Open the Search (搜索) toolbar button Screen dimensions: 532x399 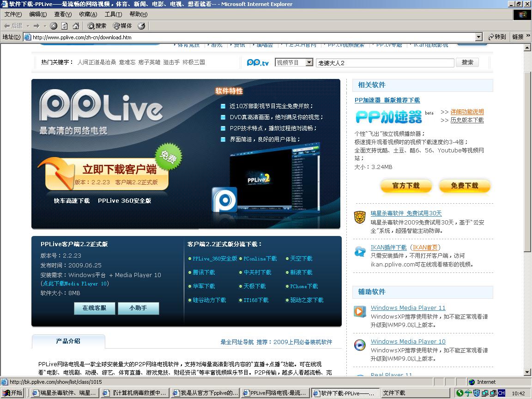[97, 26]
